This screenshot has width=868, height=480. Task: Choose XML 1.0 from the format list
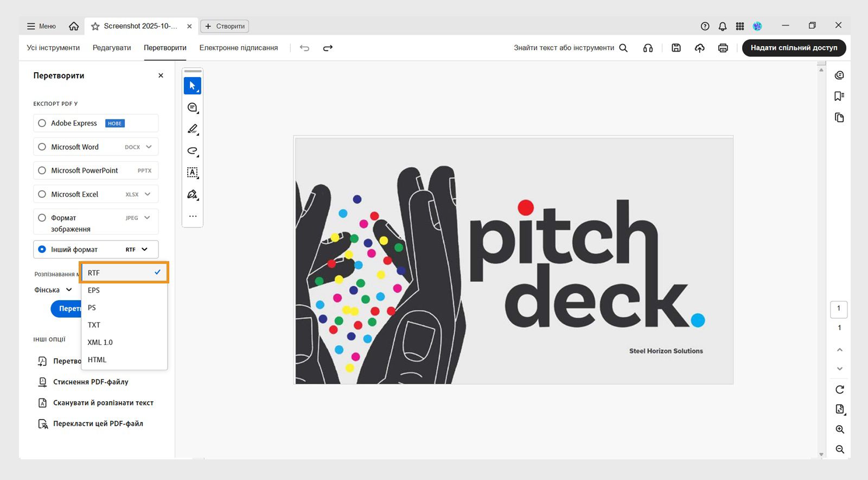[124, 342]
